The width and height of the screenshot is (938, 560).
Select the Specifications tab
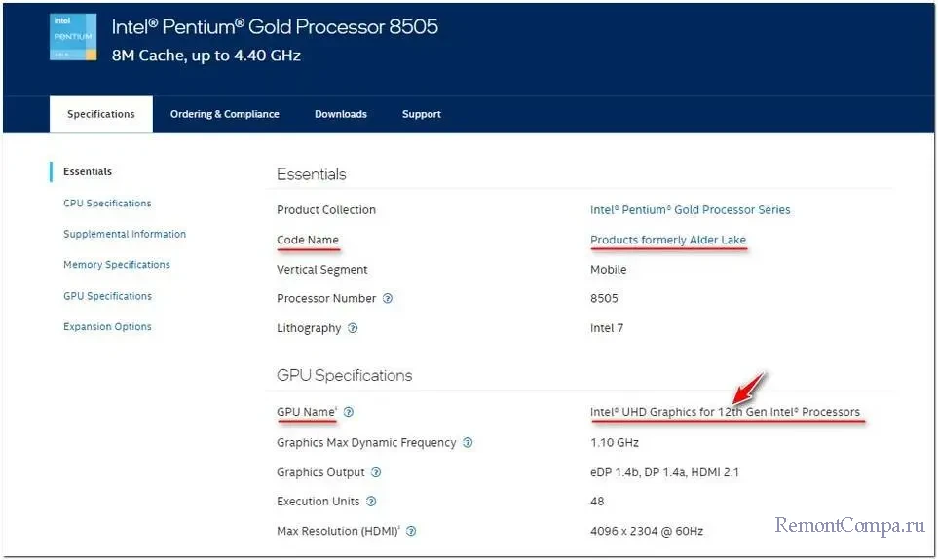pos(101,114)
